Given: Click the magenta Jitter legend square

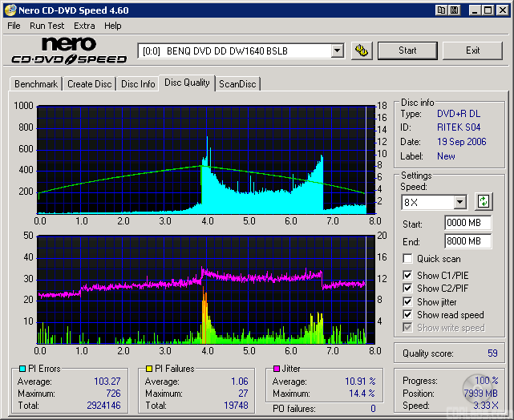Looking at the screenshot, I should [x=277, y=369].
